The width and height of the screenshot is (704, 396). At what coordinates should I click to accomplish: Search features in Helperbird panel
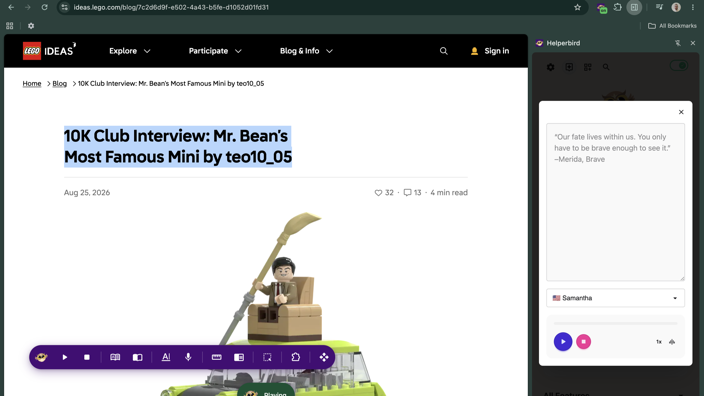pyautogui.click(x=606, y=67)
